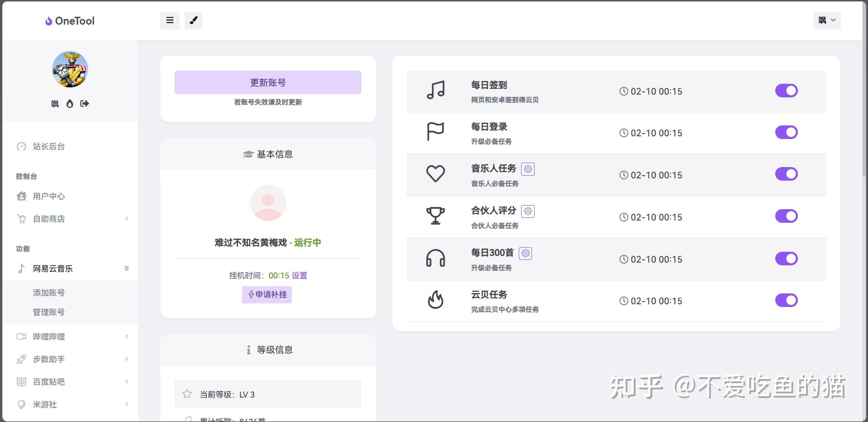Click 设置 next to 挂机时间 00:15
Viewport: 868px width, 422px height.
[x=299, y=275]
